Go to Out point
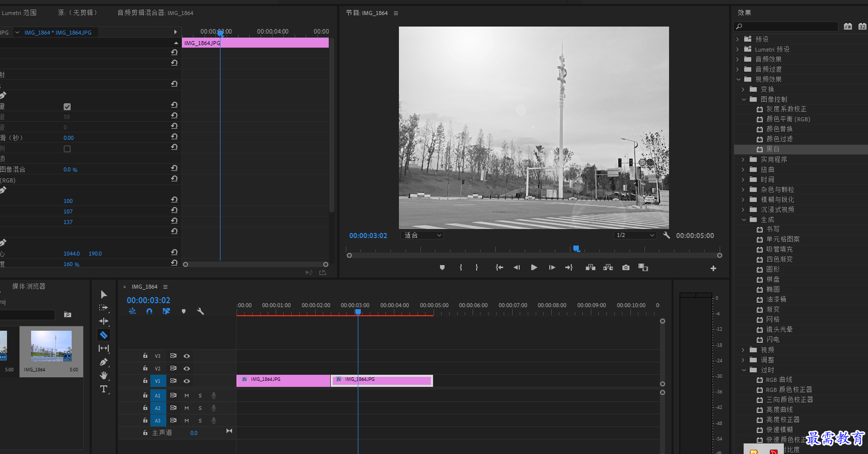 pyautogui.click(x=569, y=268)
